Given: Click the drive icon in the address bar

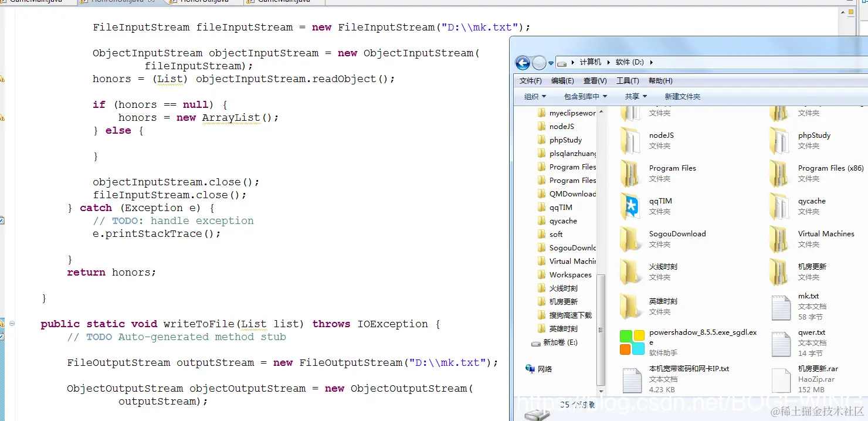Looking at the screenshot, I should coord(562,62).
